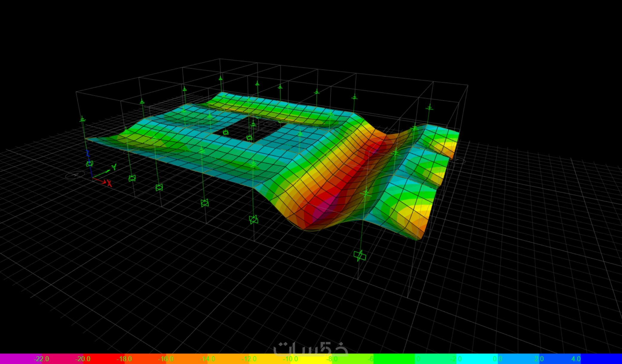This screenshot has height=364, width=622.
Task: Click the solid green legend segment
Action: coord(394,359)
